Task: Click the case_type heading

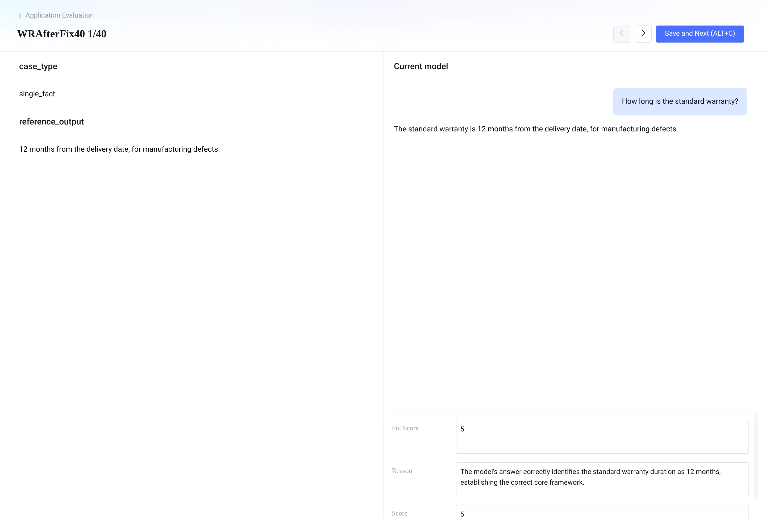Action: pos(38,66)
